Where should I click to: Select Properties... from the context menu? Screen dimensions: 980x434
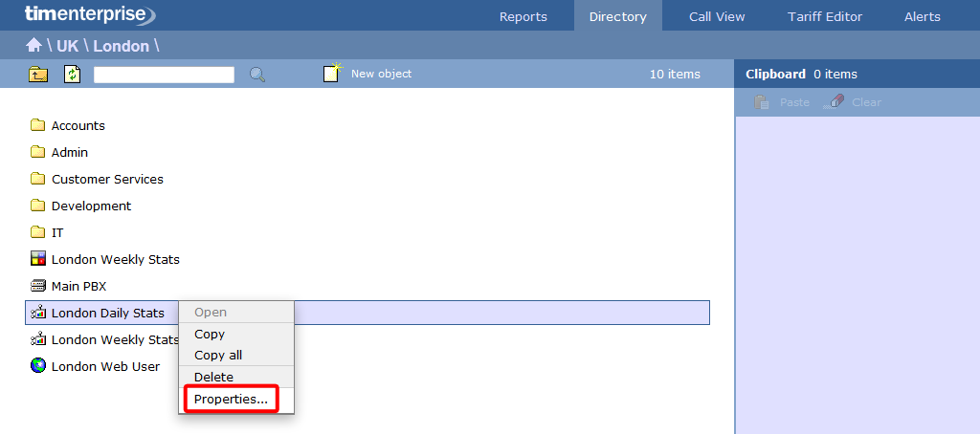(x=231, y=399)
